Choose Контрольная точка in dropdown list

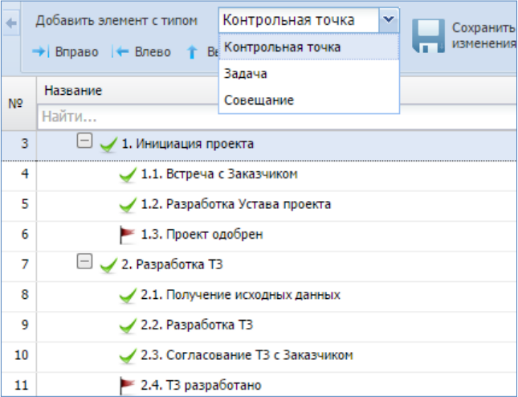point(309,47)
